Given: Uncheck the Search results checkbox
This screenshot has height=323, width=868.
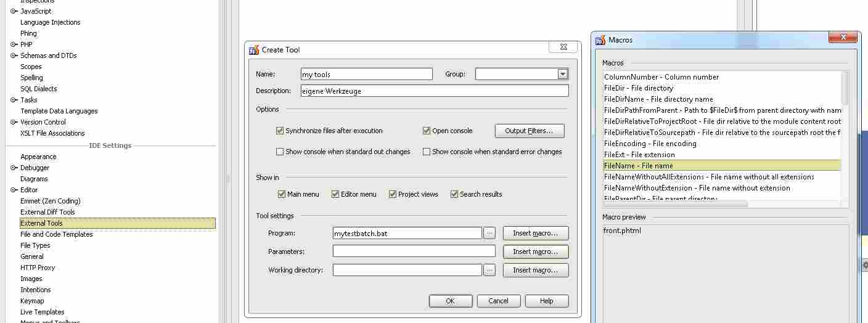Looking at the screenshot, I should (454, 194).
